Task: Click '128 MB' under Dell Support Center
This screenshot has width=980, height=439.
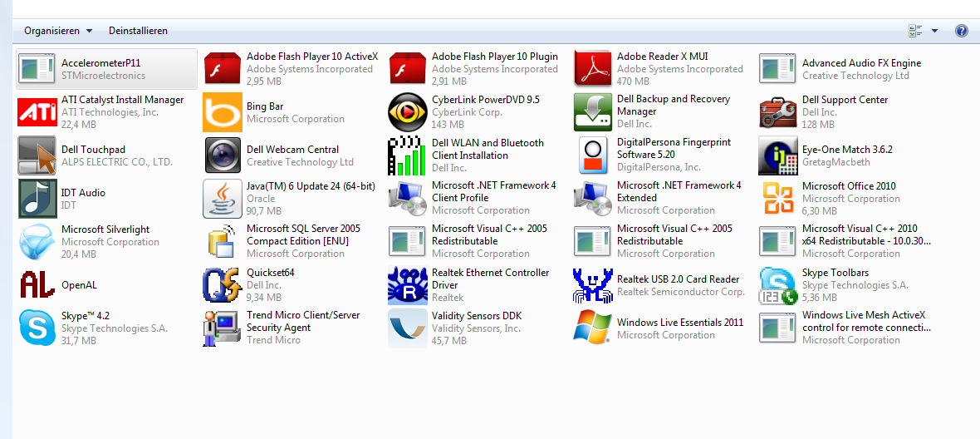Action: point(818,125)
